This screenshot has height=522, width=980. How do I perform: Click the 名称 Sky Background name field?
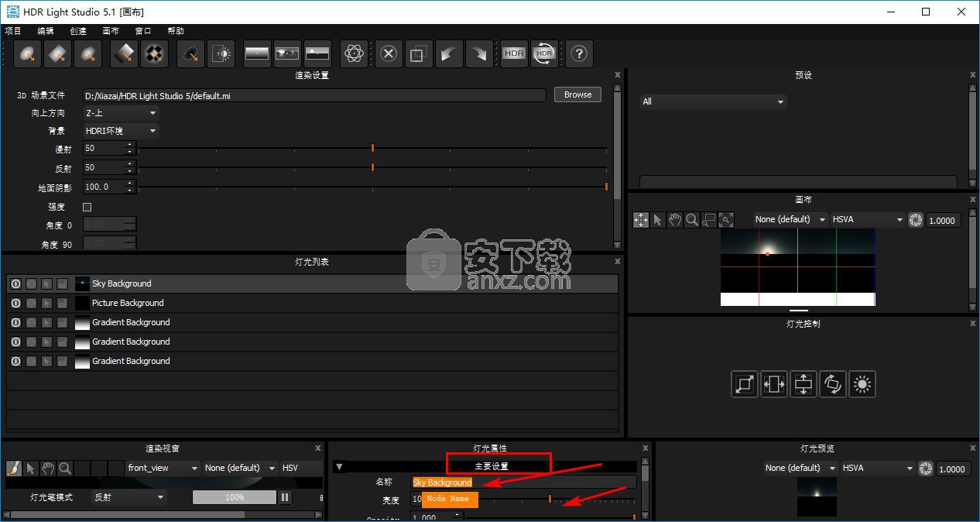[x=523, y=482]
